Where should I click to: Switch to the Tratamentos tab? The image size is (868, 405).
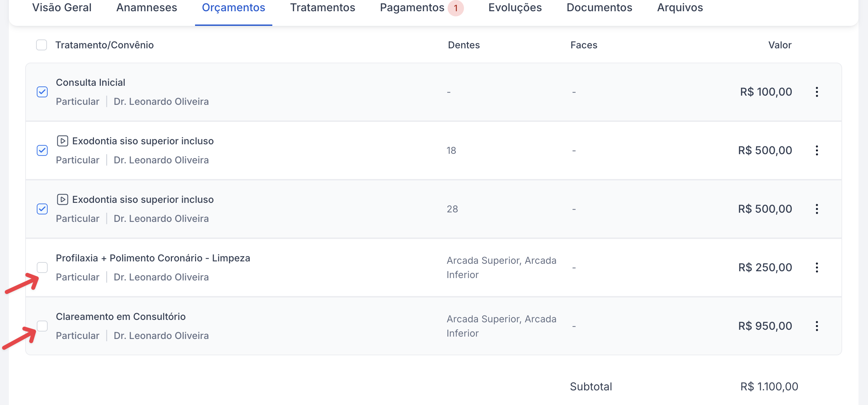pos(322,8)
